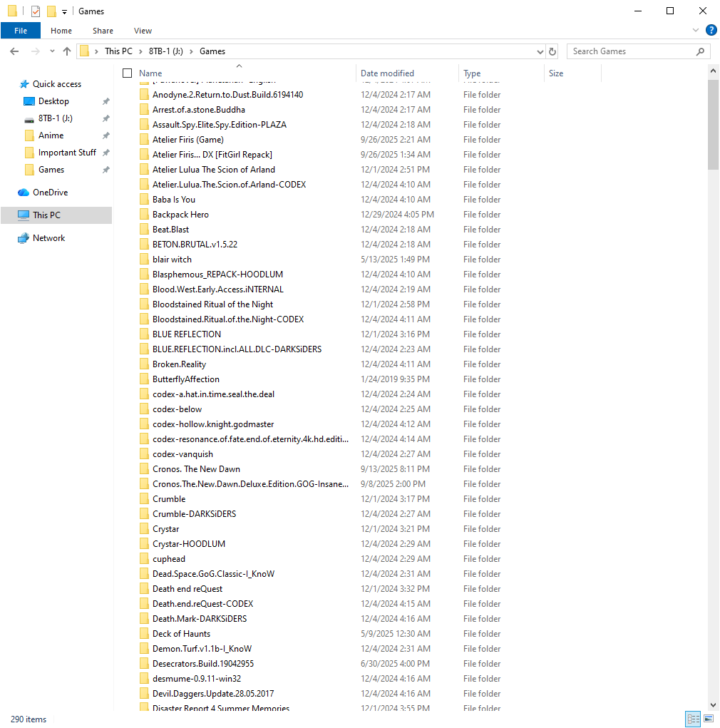The width and height of the screenshot is (720, 728).
Task: Open the Home ribbon tab
Action: click(61, 31)
